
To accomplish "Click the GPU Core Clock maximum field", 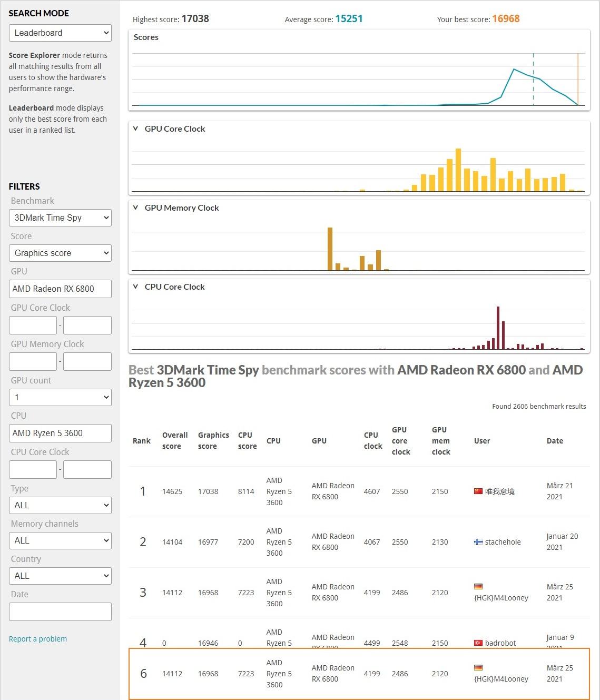I will pyautogui.click(x=87, y=325).
